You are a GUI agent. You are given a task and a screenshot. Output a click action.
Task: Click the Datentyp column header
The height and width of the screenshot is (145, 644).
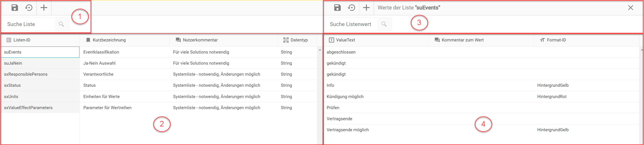tap(299, 40)
